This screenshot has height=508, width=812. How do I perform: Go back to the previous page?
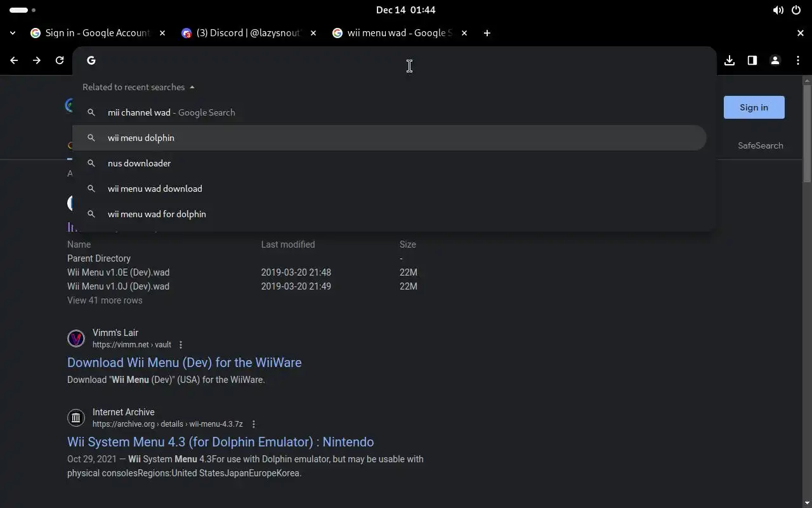tap(14, 60)
